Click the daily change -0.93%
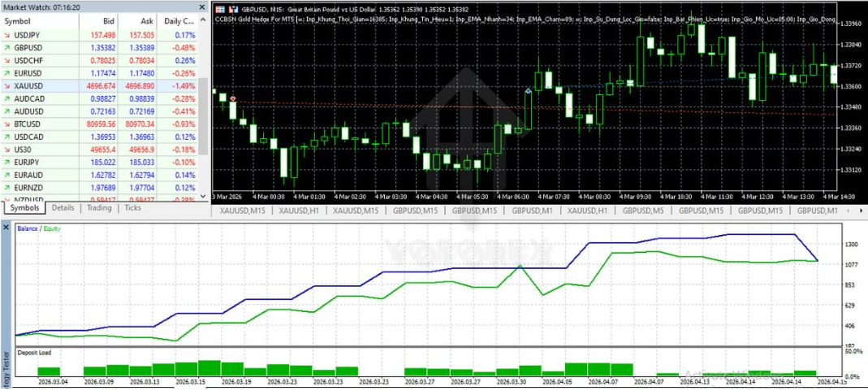 [184, 124]
